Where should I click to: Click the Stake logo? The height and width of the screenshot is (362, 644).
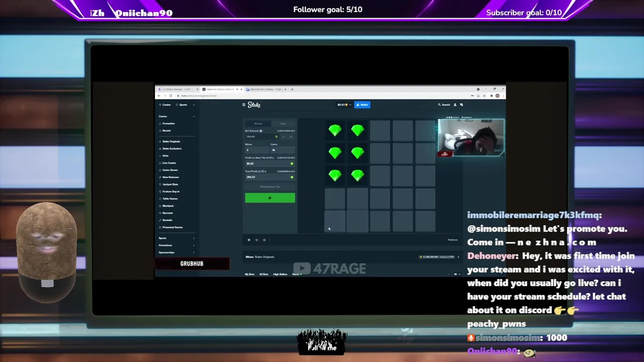click(x=254, y=105)
